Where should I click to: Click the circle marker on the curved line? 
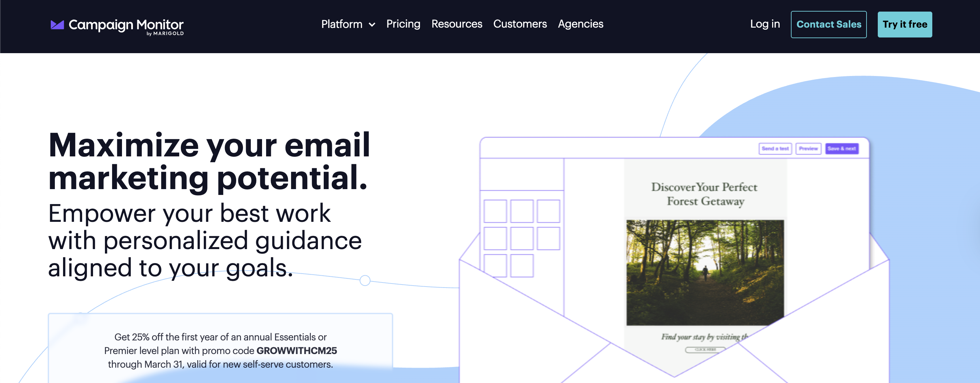pyautogui.click(x=365, y=281)
